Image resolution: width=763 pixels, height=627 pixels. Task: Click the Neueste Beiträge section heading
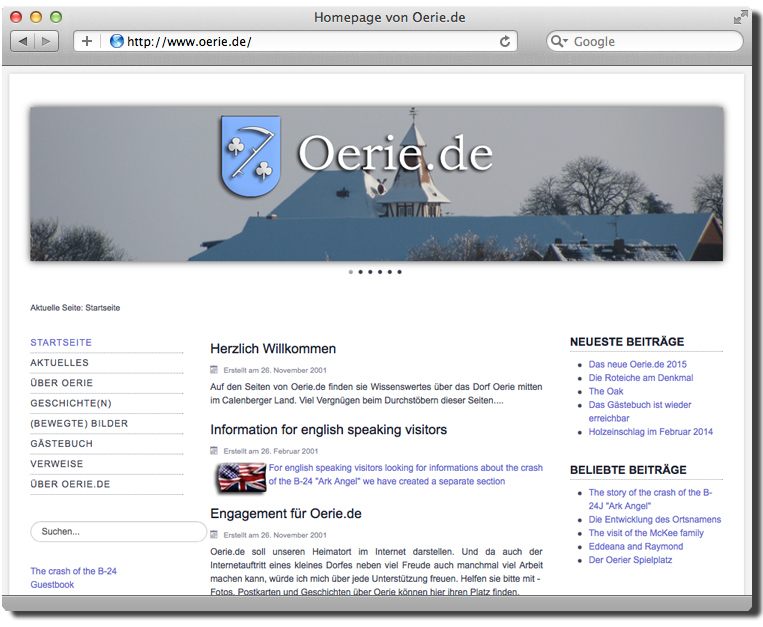click(627, 342)
